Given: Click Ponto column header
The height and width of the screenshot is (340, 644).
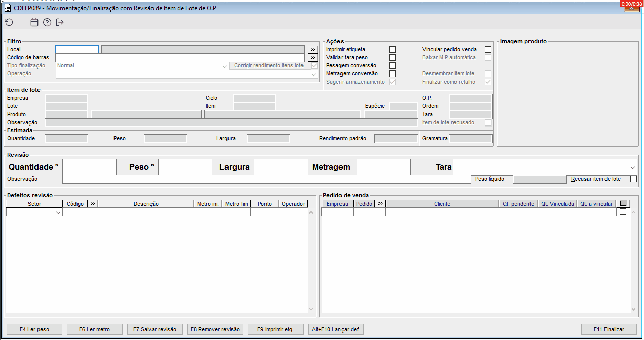Looking at the screenshot, I should [x=264, y=204].
